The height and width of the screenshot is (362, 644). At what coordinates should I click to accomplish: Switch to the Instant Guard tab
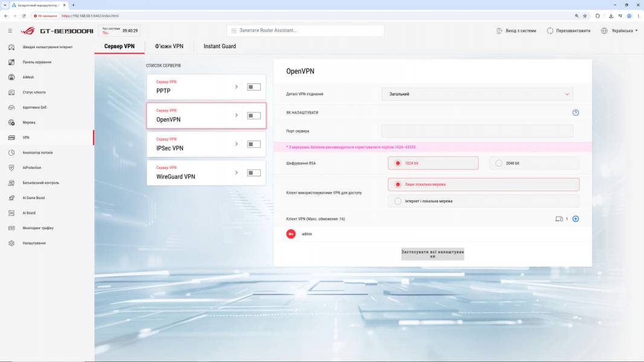220,46
